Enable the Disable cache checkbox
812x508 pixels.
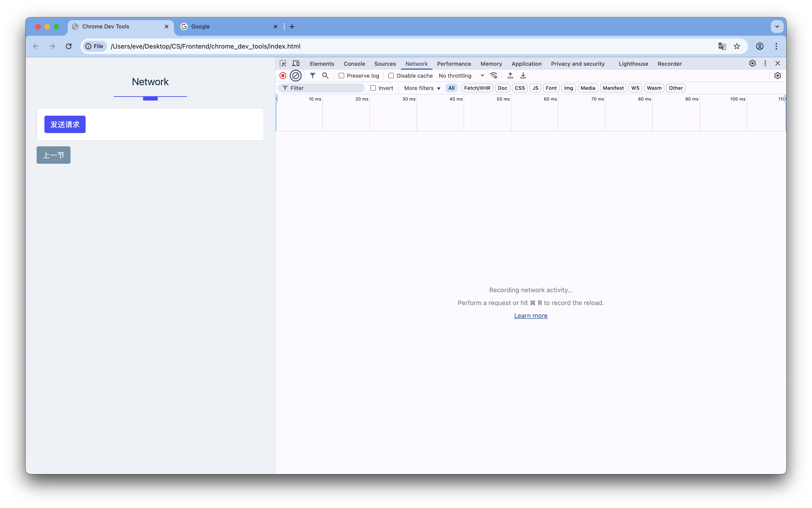(x=391, y=76)
